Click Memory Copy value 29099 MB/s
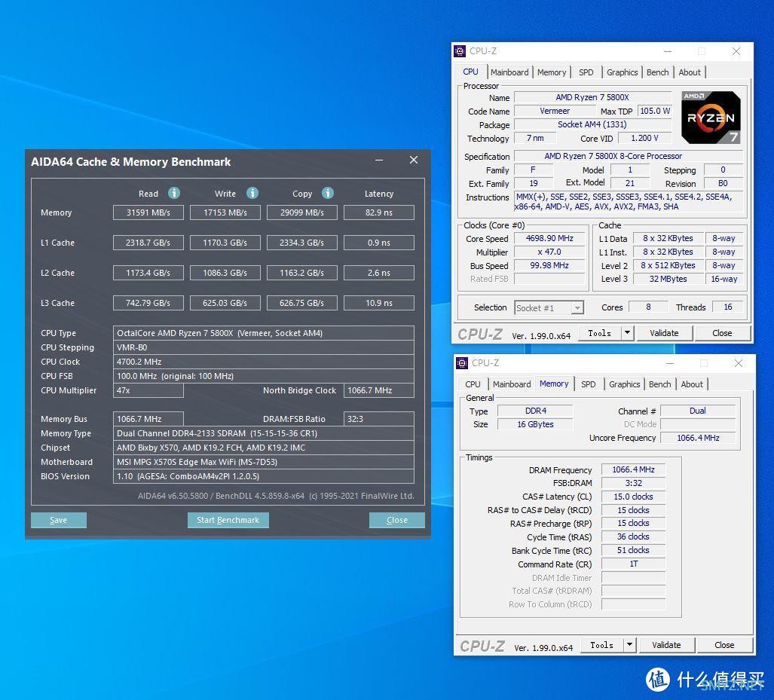Screen dimensions: 774x700 (302, 212)
